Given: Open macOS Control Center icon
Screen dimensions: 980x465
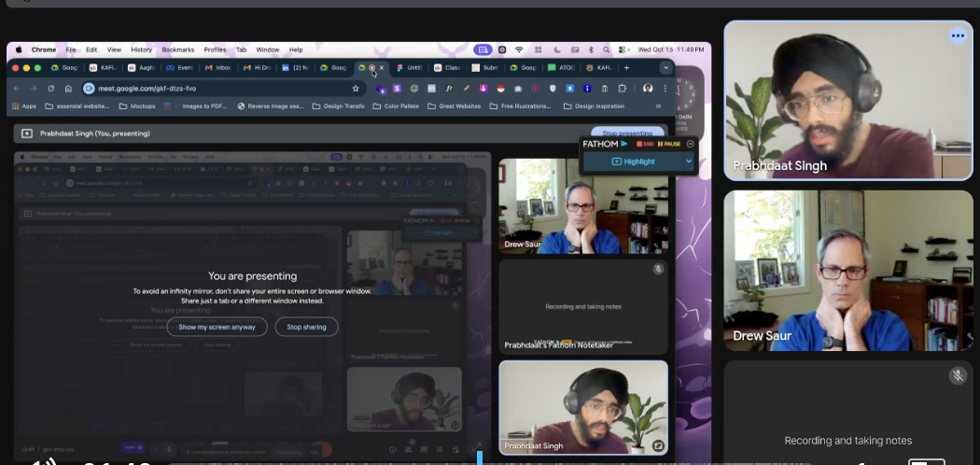Looking at the screenshot, I should coord(622,50).
